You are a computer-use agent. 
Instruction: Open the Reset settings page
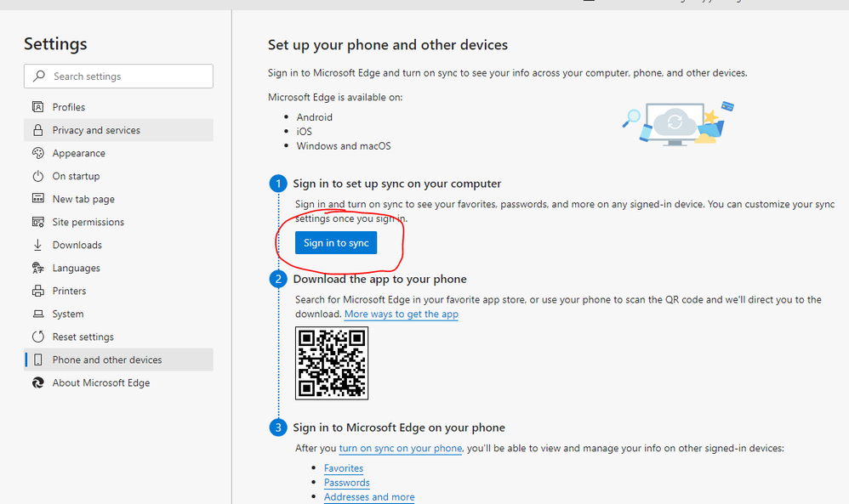(118, 337)
